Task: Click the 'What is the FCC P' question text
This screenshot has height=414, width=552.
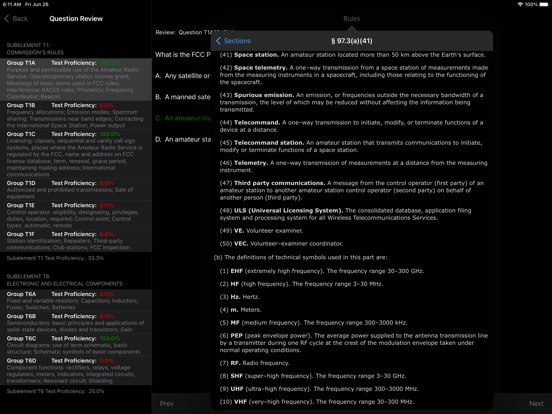Action: pos(183,55)
